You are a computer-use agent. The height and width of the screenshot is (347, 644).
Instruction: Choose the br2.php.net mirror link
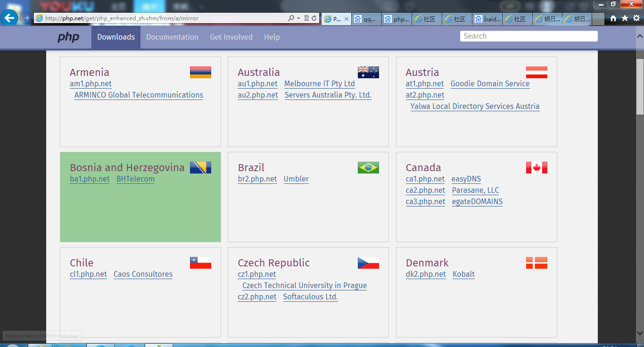[x=257, y=179]
